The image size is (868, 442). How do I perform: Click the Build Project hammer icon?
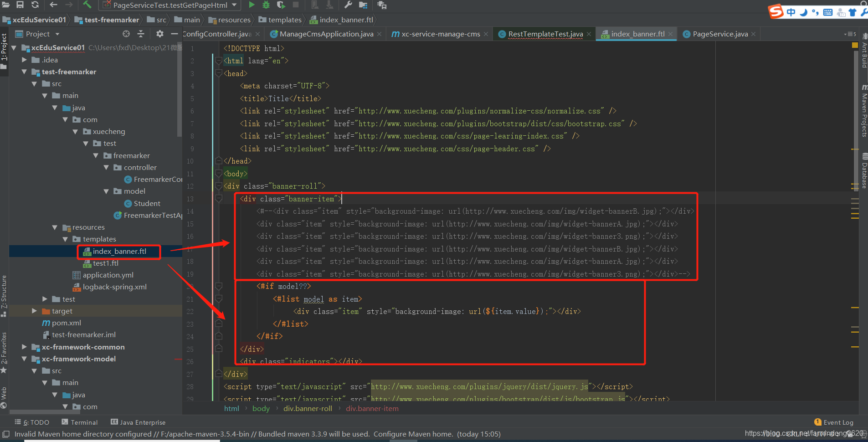pos(87,5)
